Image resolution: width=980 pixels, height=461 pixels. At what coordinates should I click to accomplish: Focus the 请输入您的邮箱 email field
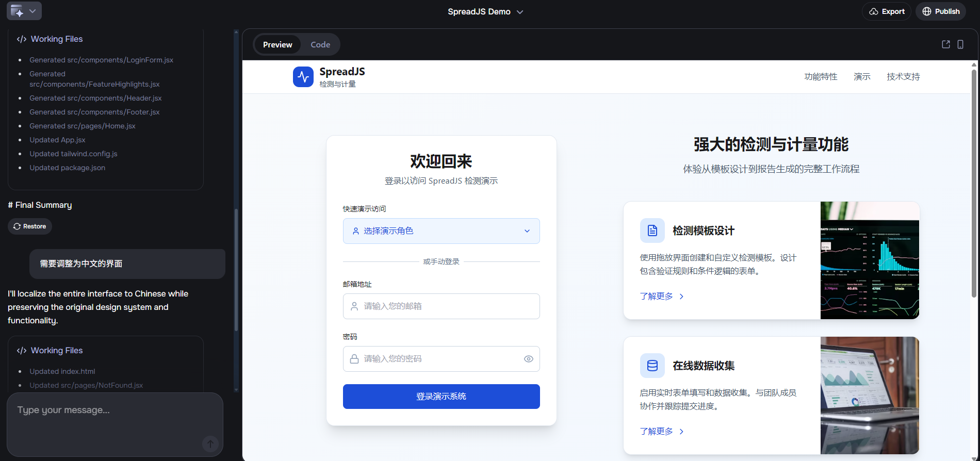pyautogui.click(x=442, y=306)
